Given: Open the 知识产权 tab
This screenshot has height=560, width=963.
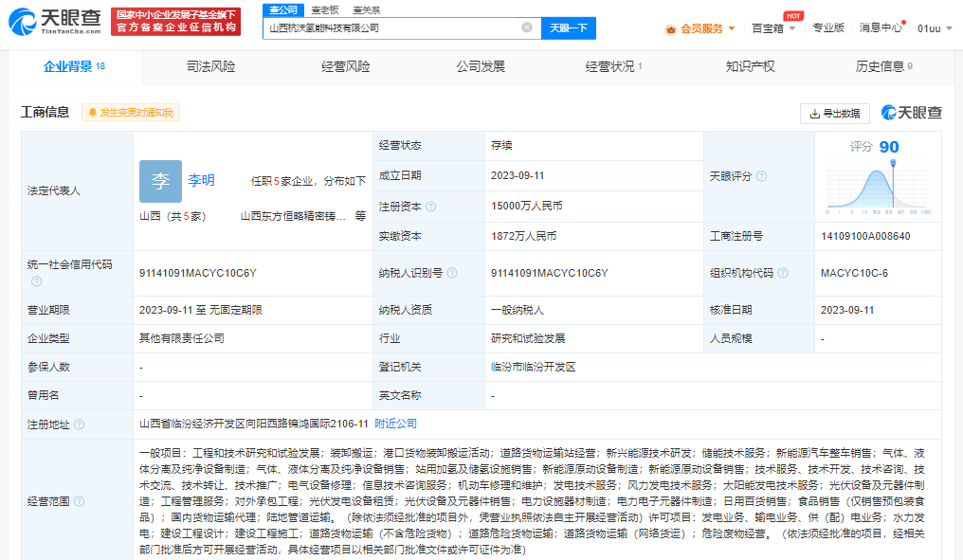Looking at the screenshot, I should pyautogui.click(x=750, y=66).
